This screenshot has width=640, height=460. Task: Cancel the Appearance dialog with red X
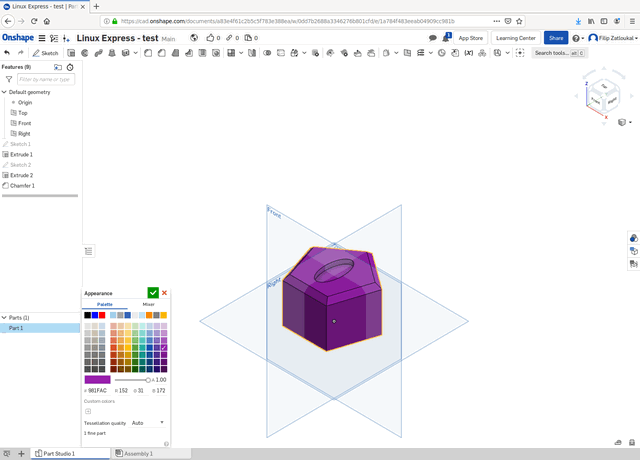click(x=164, y=293)
